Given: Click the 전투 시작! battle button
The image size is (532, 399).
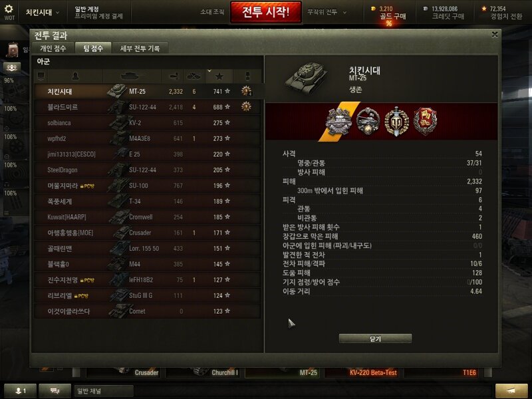Looking at the screenshot, I should [265, 12].
